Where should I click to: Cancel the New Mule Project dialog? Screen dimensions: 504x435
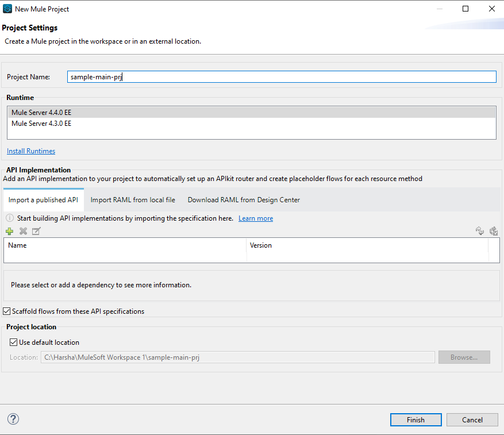click(472, 419)
